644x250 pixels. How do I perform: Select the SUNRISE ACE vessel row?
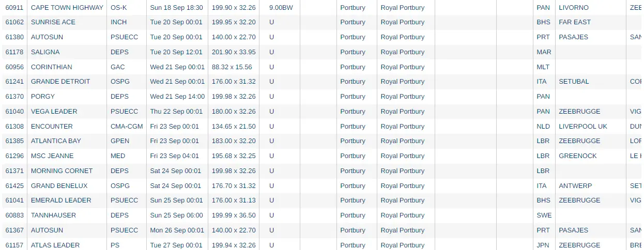322,22
